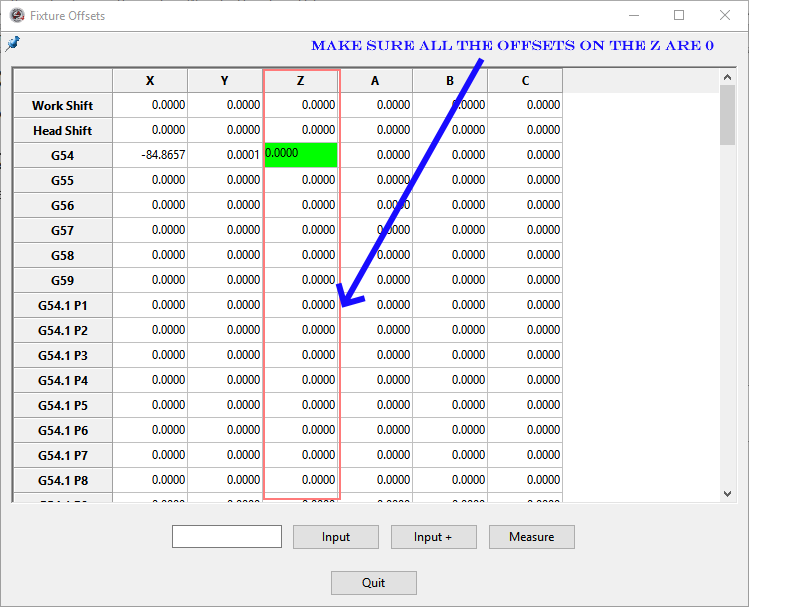Click the pin icon below the title bar

(12, 43)
